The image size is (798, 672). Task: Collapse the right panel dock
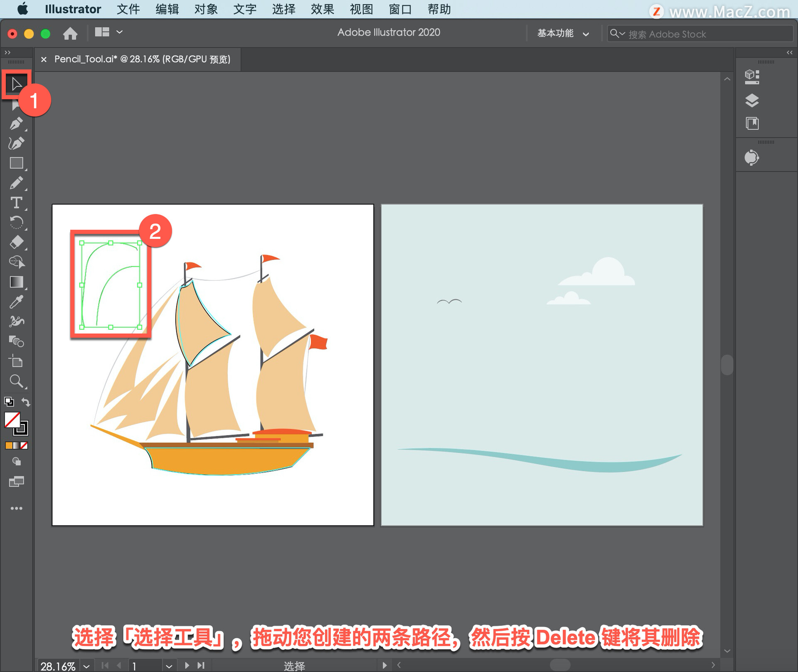coord(789,52)
